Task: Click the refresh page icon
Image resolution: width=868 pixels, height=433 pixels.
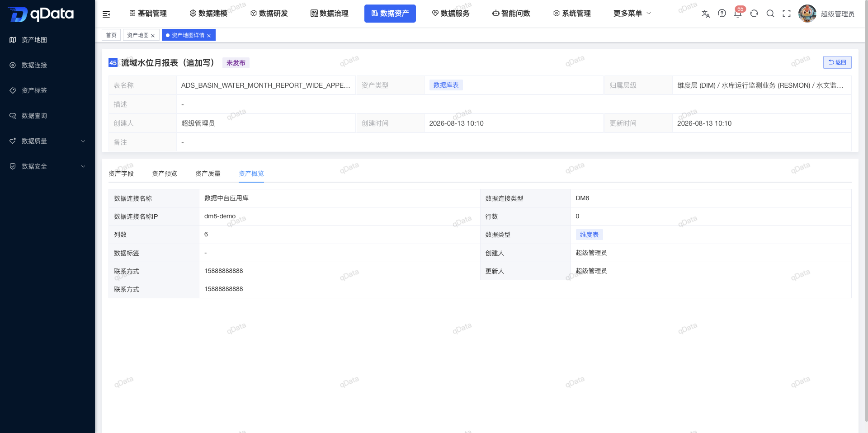Action: click(754, 14)
